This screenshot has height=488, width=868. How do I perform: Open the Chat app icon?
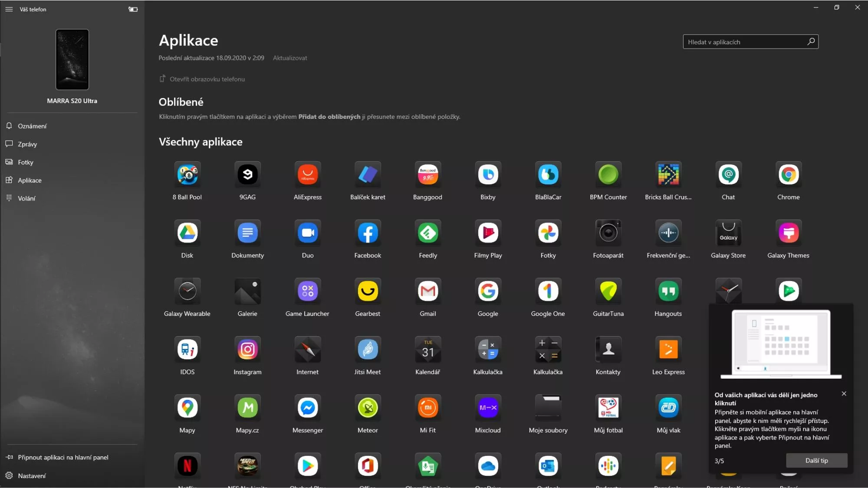click(x=728, y=174)
